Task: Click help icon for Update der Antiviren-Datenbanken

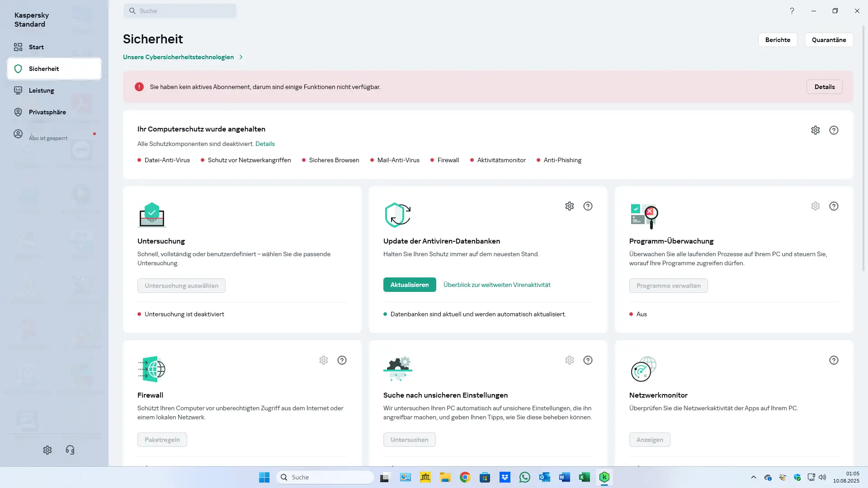Action: coord(588,206)
